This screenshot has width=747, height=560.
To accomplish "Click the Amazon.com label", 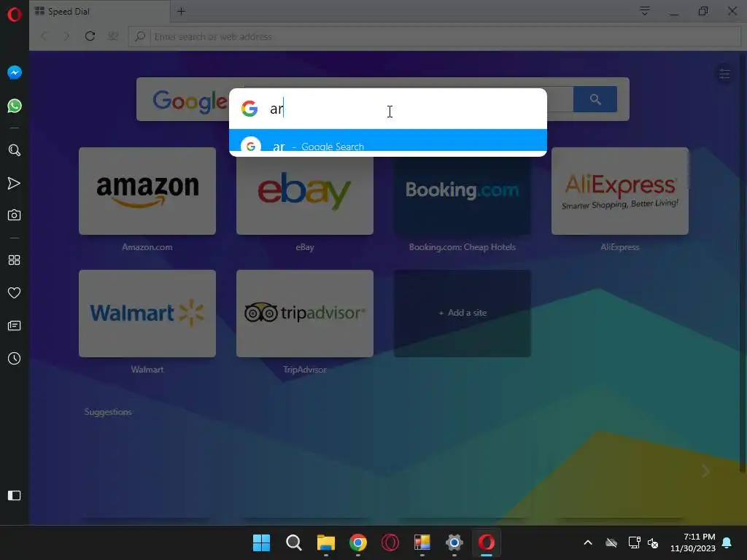I will 147,247.
